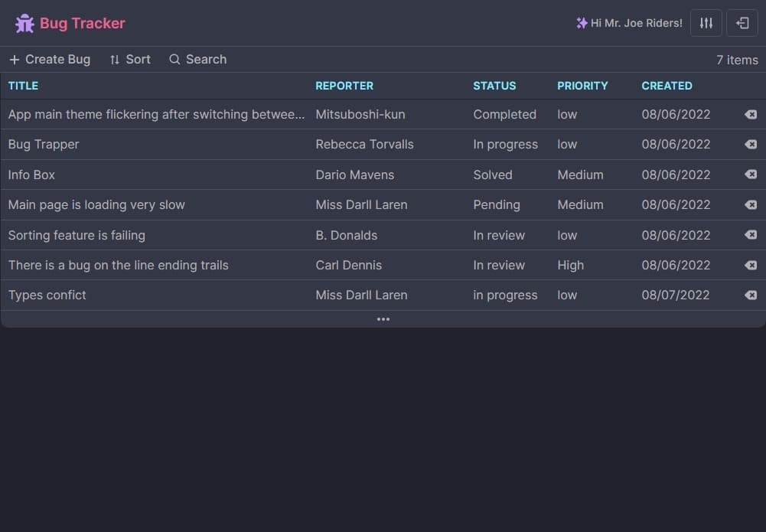Click the sparkle icon beside the greeting
The height and width of the screenshot is (532, 766).
(580, 22)
